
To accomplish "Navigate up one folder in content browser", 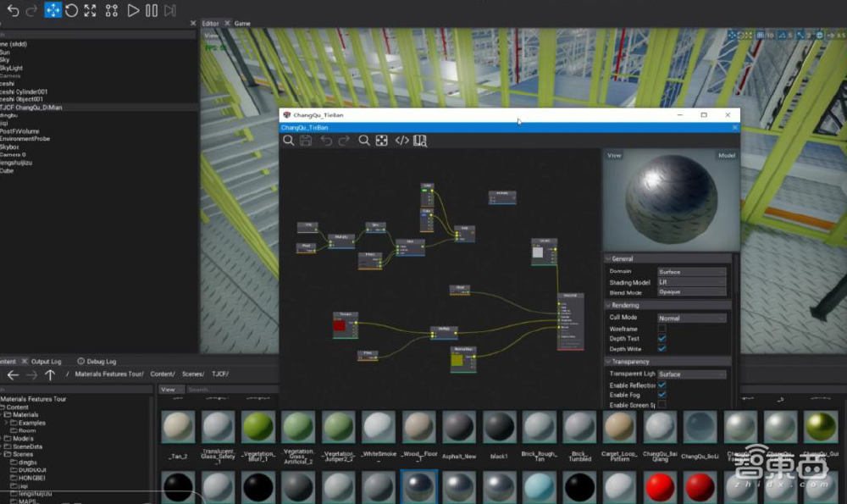I will [x=50, y=374].
